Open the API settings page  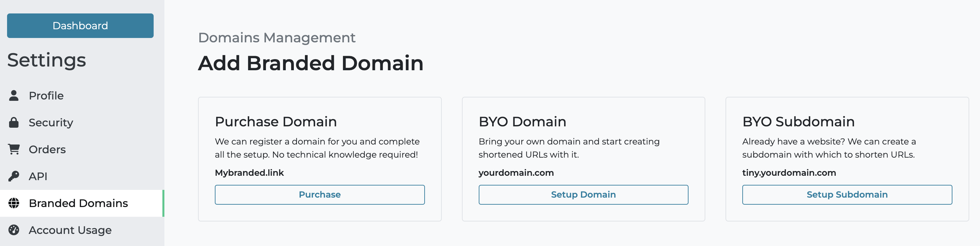[38, 176]
